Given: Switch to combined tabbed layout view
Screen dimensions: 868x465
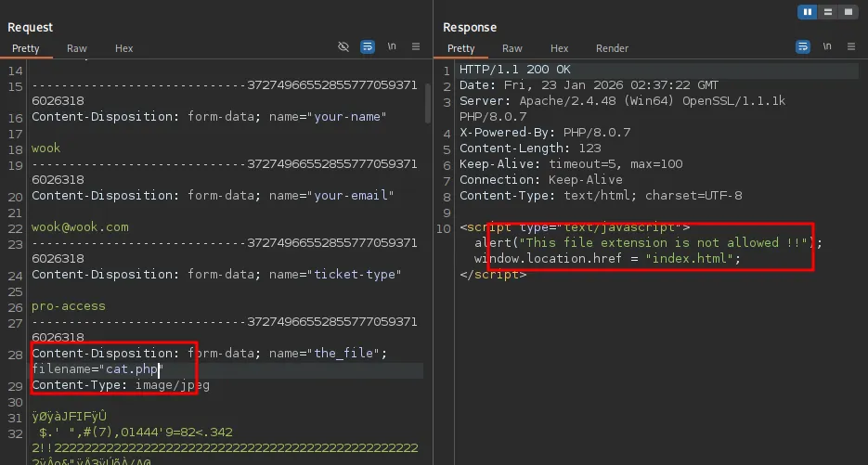Looking at the screenshot, I should [847, 12].
